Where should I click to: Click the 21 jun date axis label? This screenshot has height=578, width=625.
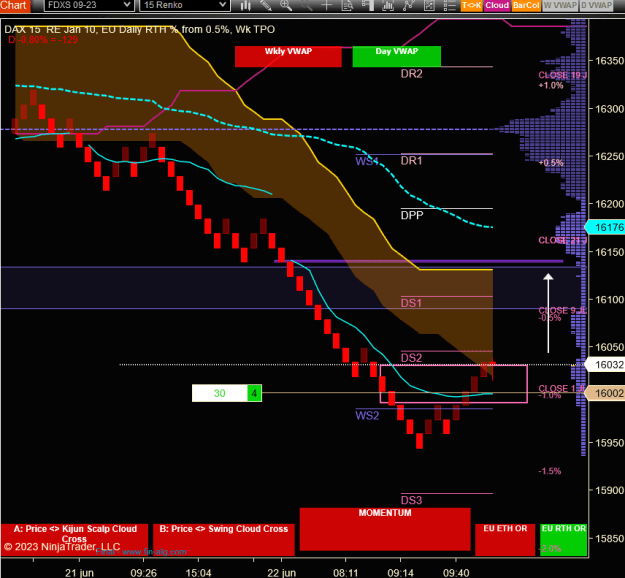pos(79,573)
